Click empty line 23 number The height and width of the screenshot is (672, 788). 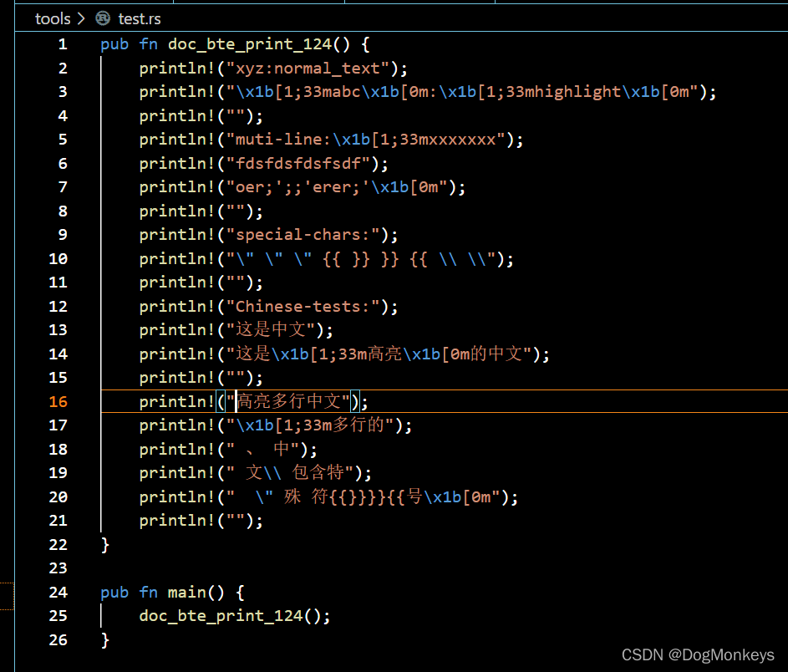[58, 568]
